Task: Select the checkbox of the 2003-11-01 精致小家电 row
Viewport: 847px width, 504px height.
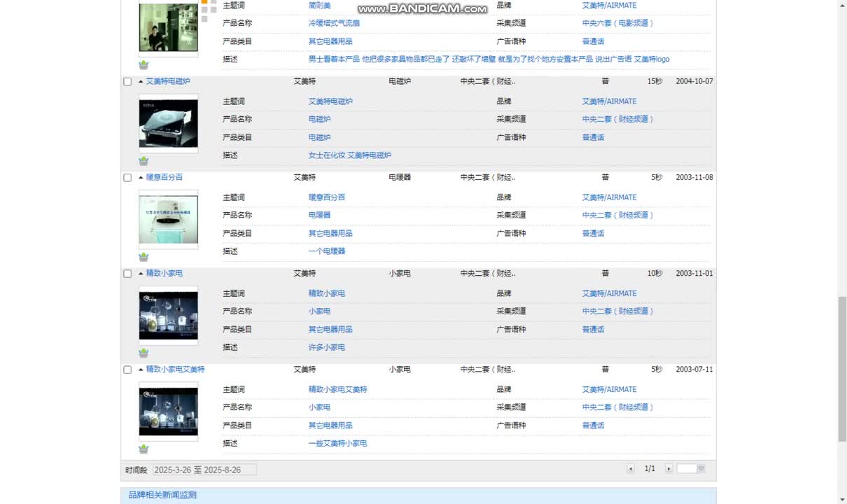Action: pos(127,274)
